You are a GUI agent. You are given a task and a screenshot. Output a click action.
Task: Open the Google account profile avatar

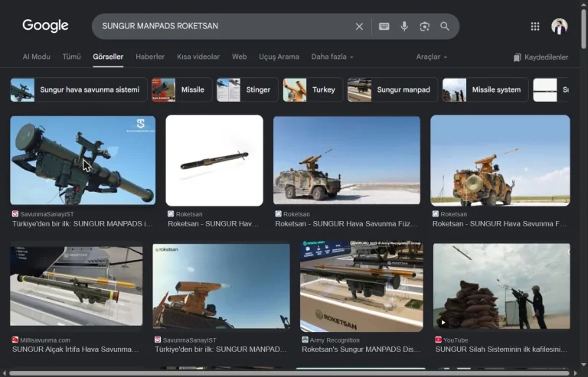(x=559, y=26)
